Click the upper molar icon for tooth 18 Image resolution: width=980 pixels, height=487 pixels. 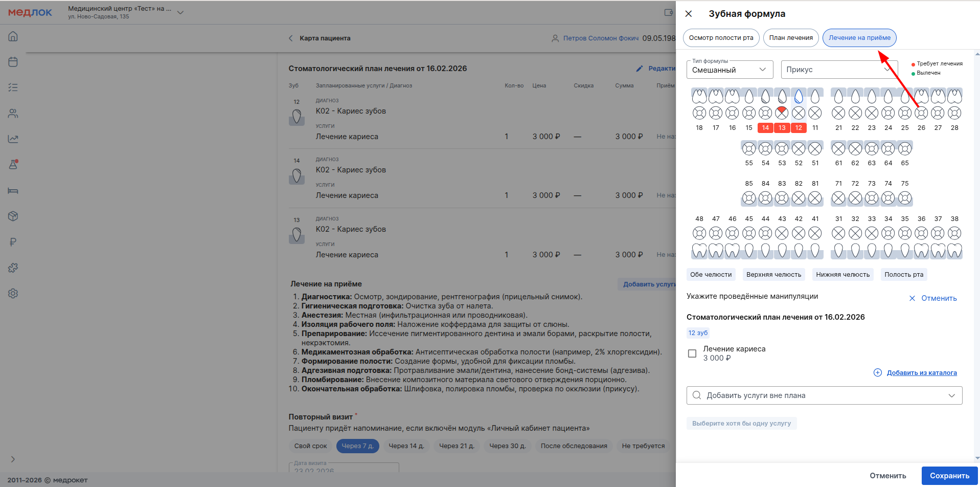(699, 96)
